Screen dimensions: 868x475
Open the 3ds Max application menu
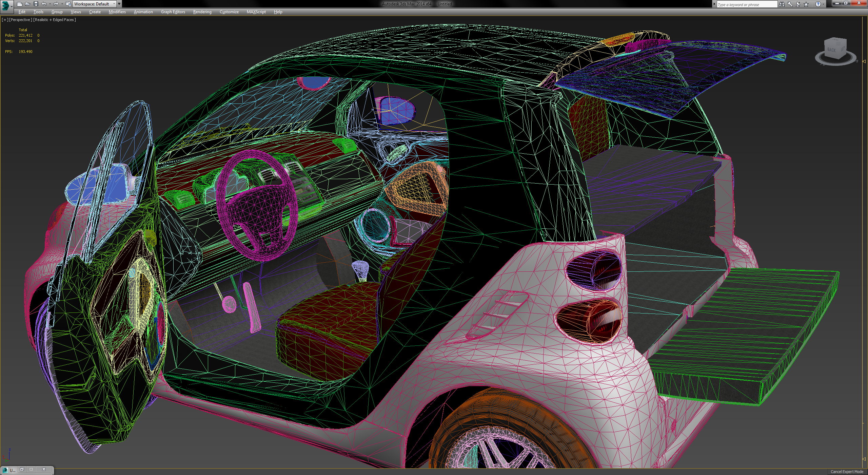(x=6, y=5)
